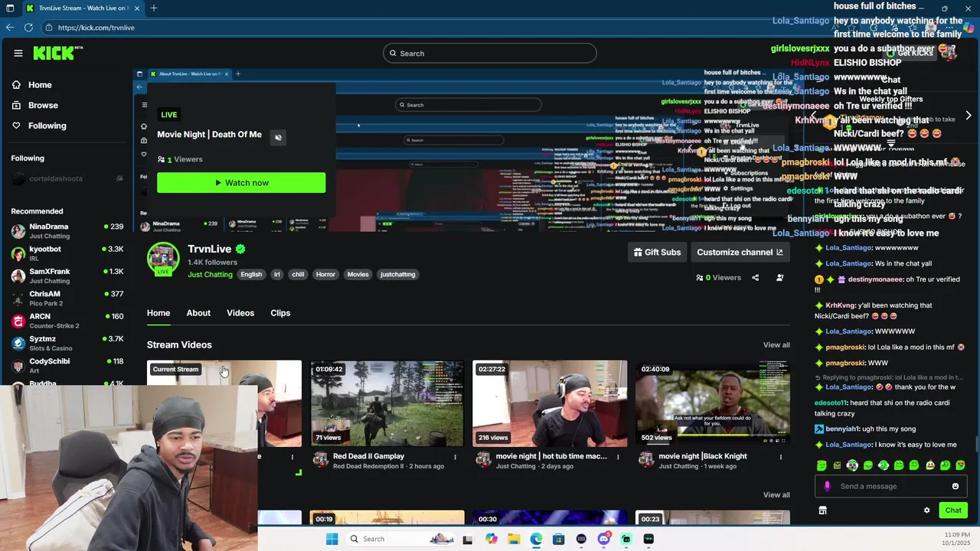
Task: Open File Explorer from taskbar
Action: coord(514,539)
